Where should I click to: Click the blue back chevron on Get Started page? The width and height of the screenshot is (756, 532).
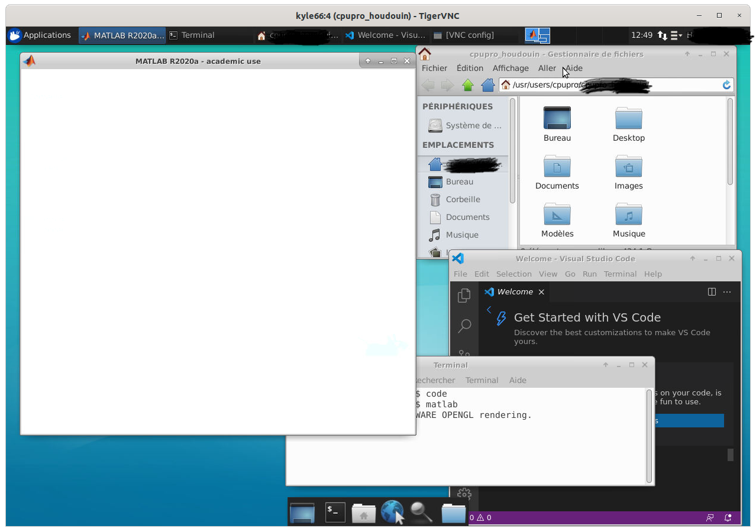(489, 310)
